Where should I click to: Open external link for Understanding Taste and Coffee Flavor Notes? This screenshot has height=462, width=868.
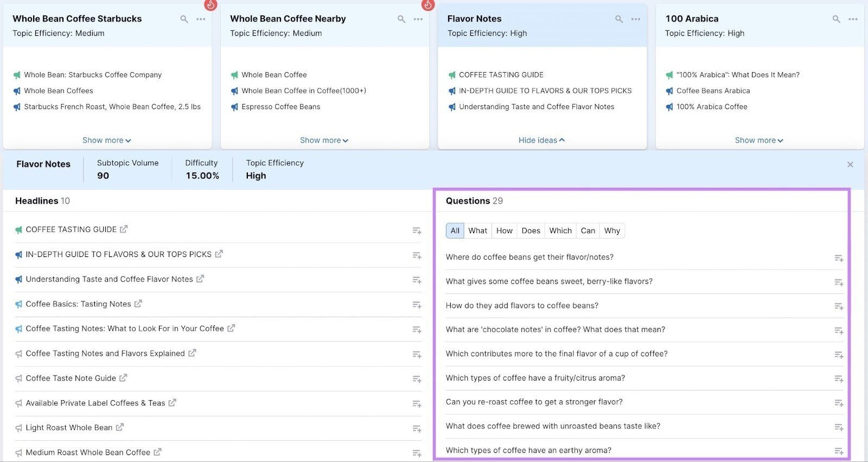200,279
